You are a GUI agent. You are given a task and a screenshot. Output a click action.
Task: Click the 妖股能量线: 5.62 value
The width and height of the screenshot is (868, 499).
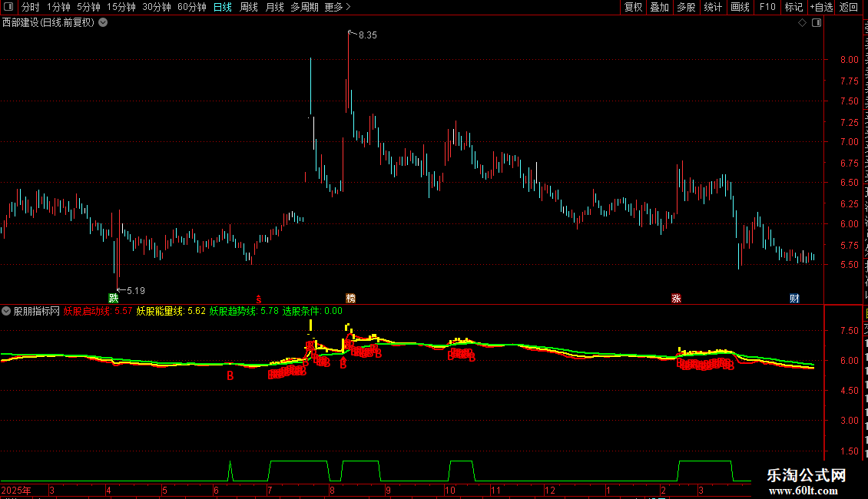pyautogui.click(x=171, y=311)
